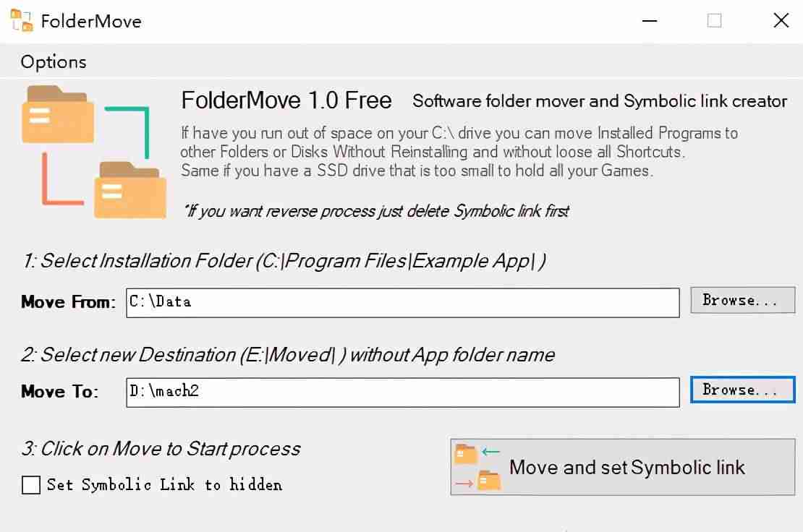The height and width of the screenshot is (532, 803).
Task: Browse for the Move From folder
Action: pos(742,300)
